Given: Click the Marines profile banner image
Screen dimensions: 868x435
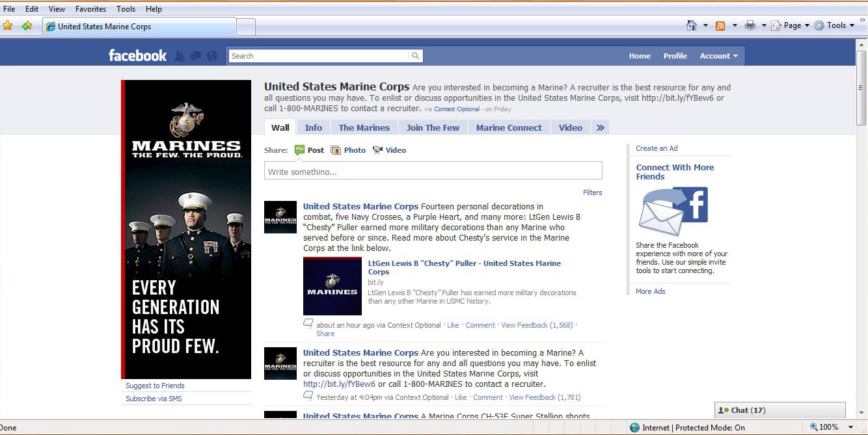Looking at the screenshot, I should (x=186, y=230).
